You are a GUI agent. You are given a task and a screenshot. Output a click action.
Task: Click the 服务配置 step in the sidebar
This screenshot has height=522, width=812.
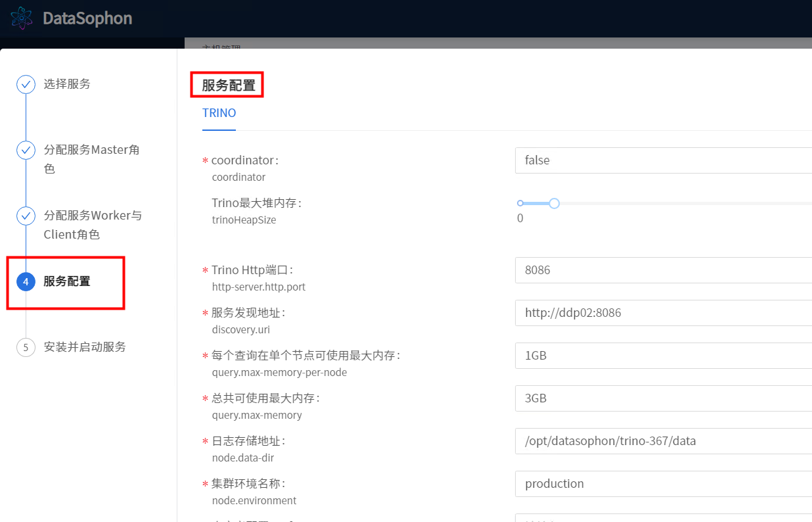67,281
